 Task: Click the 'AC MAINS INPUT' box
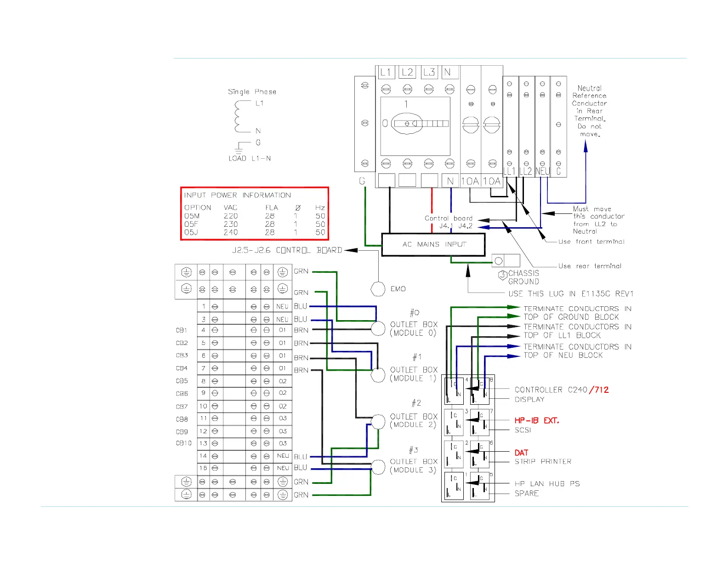pos(433,244)
